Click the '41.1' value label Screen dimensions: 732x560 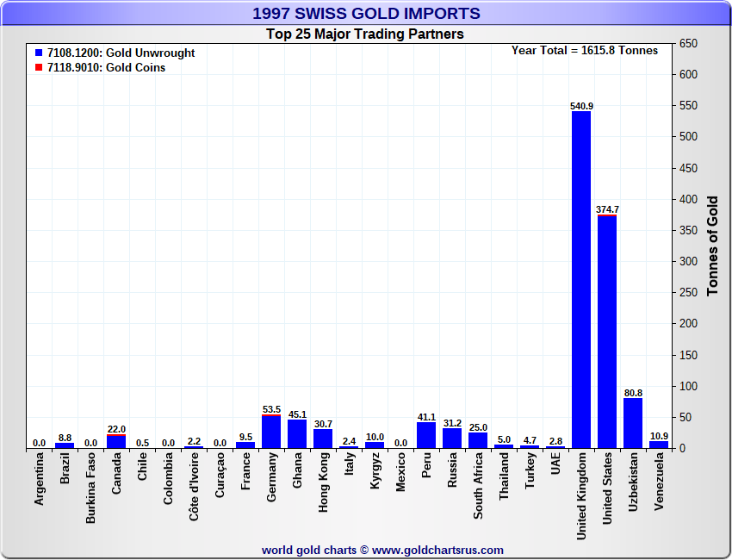(x=426, y=417)
